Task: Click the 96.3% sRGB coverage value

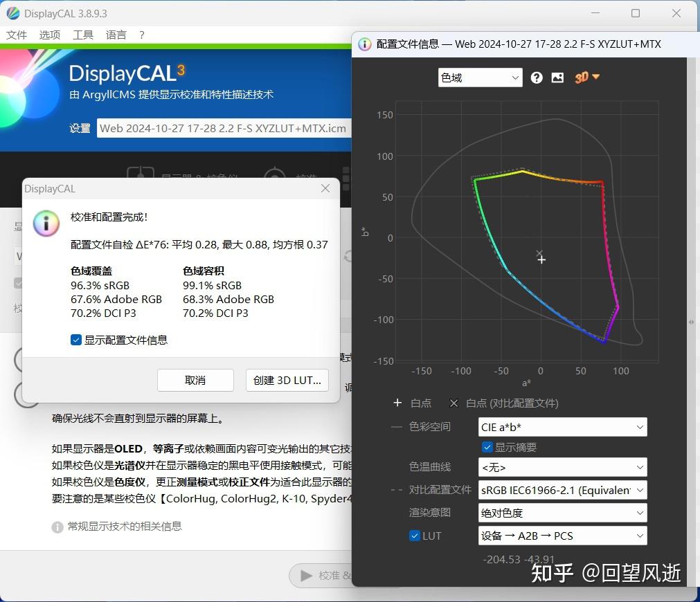Action: point(100,286)
